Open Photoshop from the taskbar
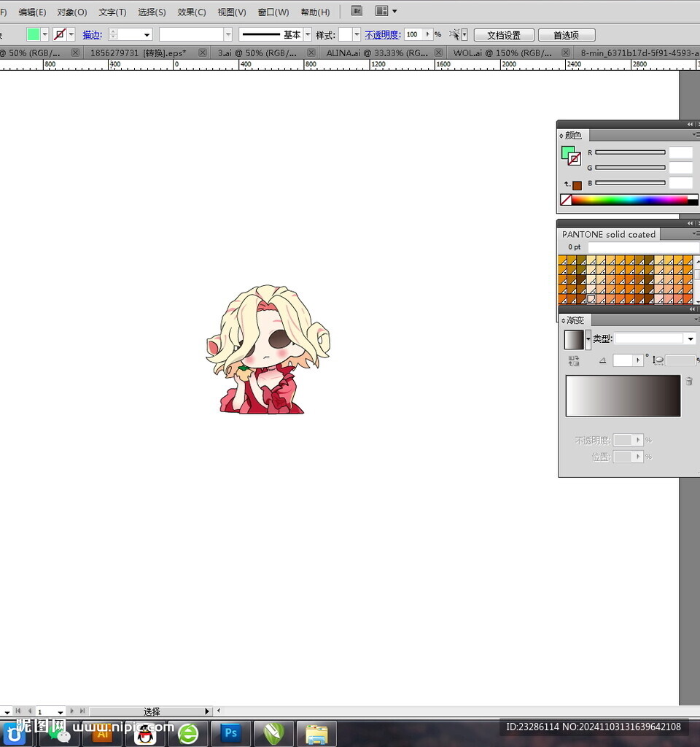Screen dimensions: 700x747 tap(231, 732)
